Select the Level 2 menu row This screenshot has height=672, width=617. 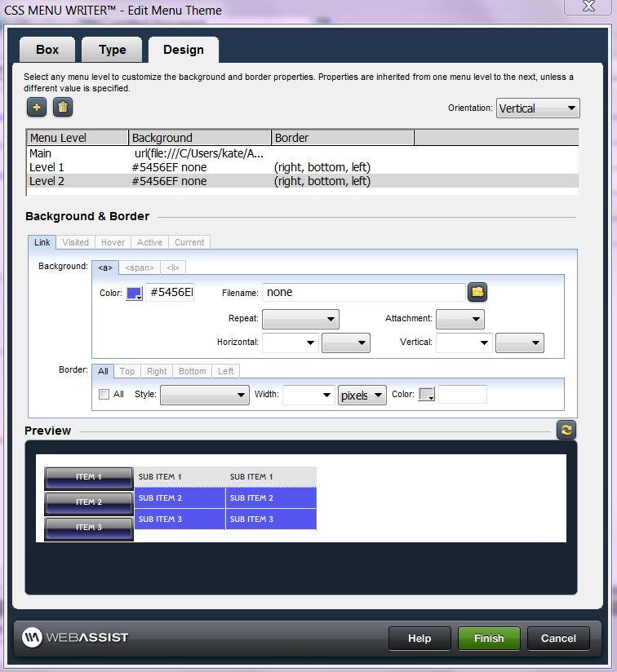(302, 181)
